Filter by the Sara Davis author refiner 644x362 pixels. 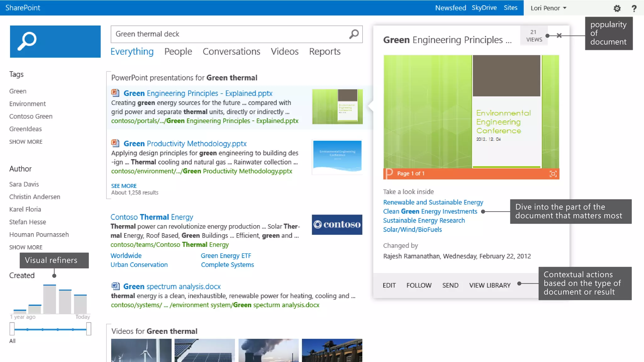24,184
